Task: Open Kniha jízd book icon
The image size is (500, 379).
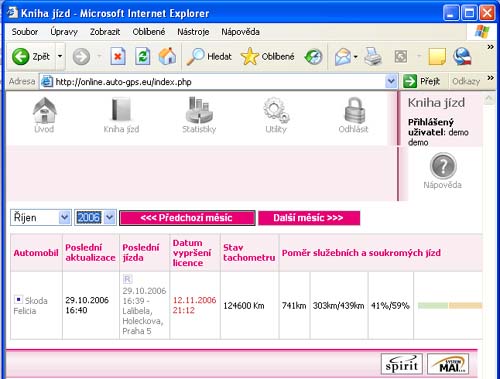Action: (121, 115)
